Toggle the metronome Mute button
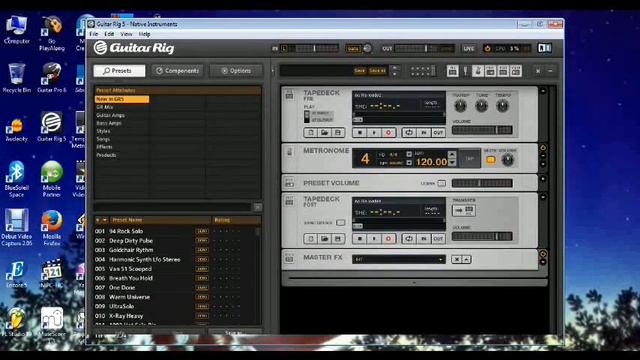This screenshot has height=360, width=640. tap(491, 160)
